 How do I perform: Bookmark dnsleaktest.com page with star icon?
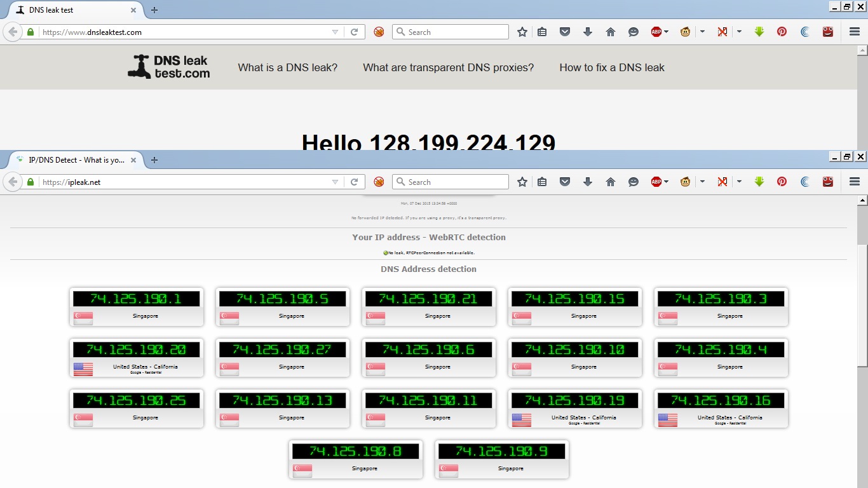click(522, 32)
